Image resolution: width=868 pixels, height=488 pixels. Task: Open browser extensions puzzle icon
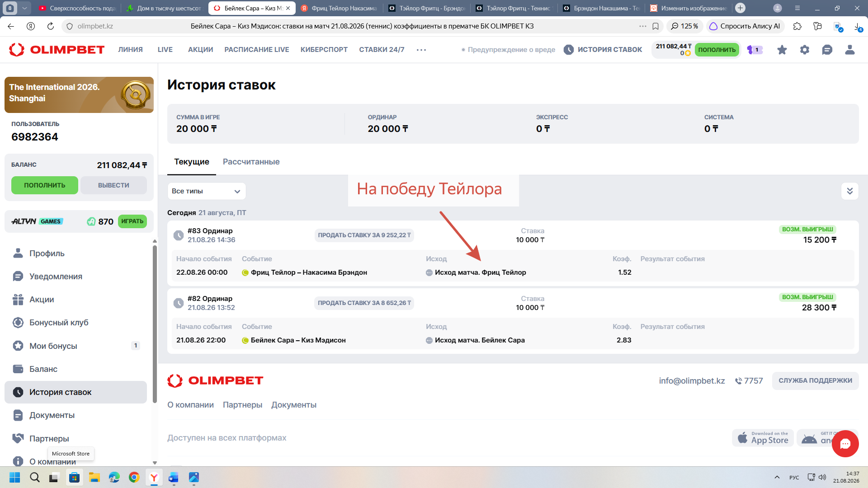(x=797, y=26)
